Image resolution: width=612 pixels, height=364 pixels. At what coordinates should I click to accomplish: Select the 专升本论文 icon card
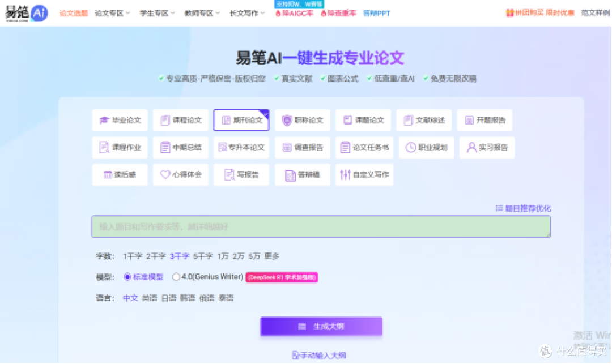[241, 148]
